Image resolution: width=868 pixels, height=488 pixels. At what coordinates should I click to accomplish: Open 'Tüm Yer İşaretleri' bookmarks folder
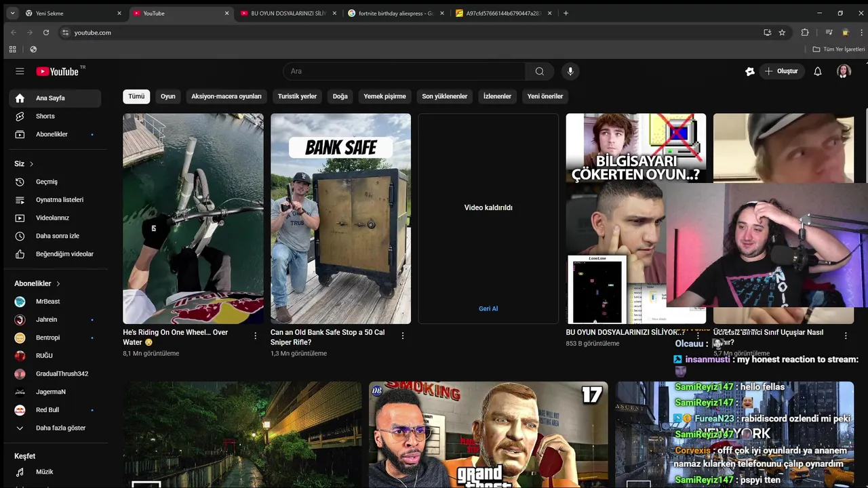coord(839,49)
